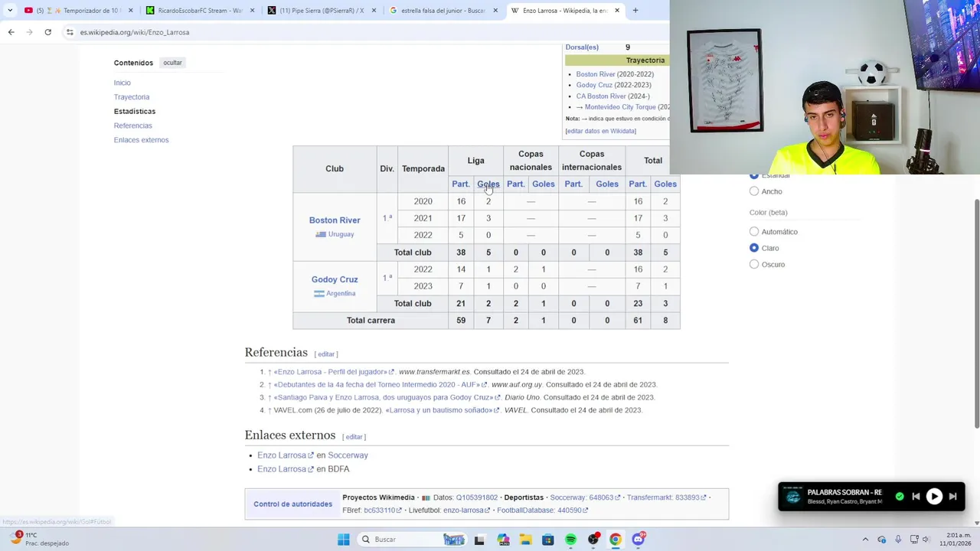The width and height of the screenshot is (980, 551).
Task: Hide the Contenidos table with ocultar
Action: pos(172,63)
